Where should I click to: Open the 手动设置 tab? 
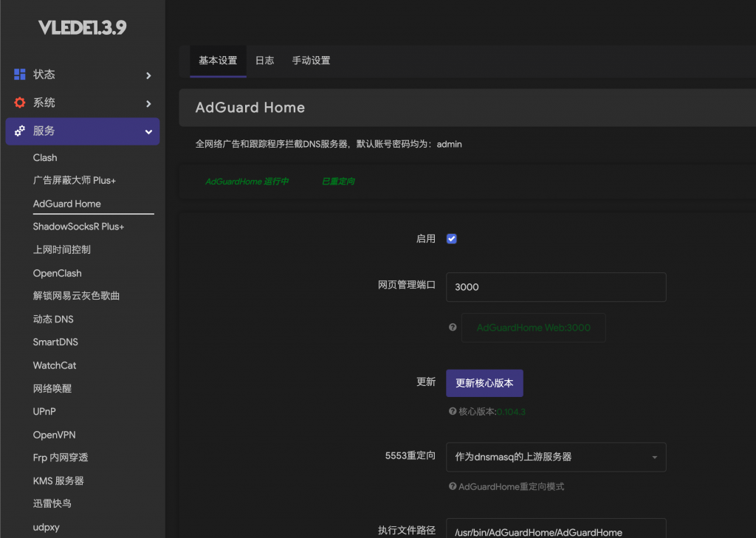[x=311, y=61]
